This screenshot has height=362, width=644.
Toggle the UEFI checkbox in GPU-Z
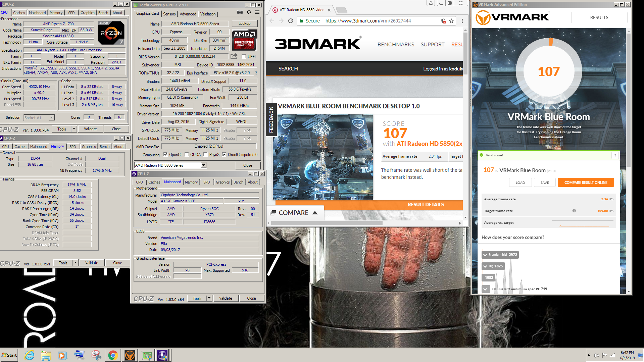click(x=244, y=56)
